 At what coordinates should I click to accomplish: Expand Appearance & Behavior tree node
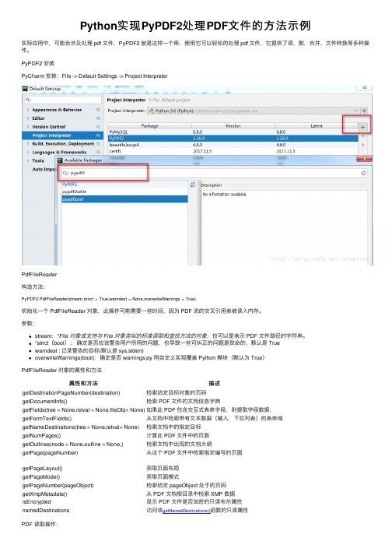[x=28, y=110]
